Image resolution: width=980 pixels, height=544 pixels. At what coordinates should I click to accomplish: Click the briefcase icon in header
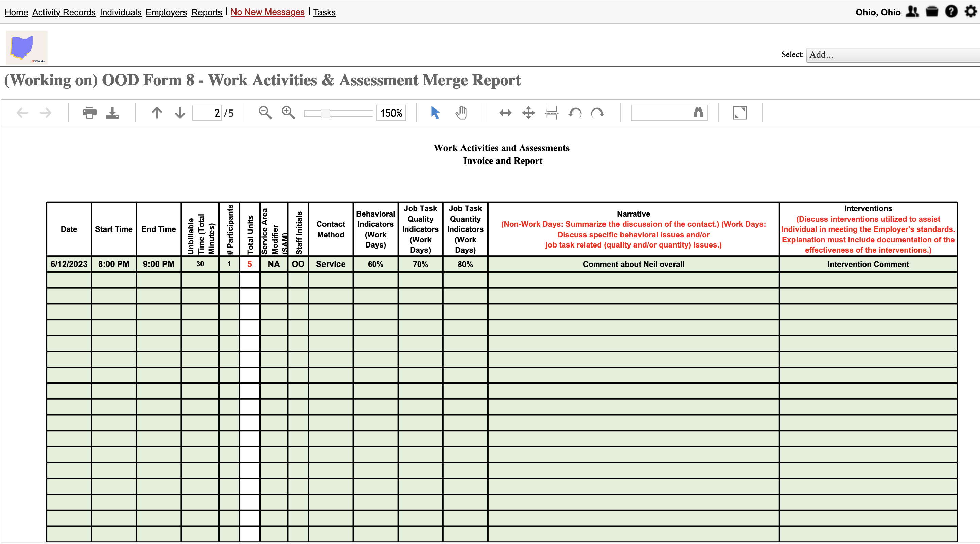(x=932, y=12)
